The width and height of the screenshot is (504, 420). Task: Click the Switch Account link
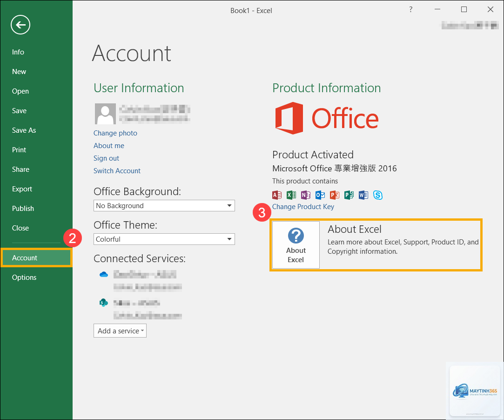pyautogui.click(x=117, y=171)
